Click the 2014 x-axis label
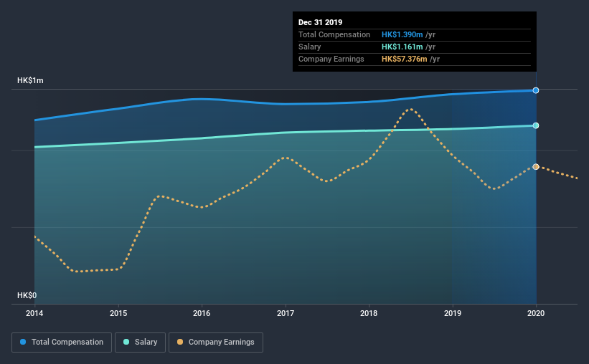 coord(34,313)
